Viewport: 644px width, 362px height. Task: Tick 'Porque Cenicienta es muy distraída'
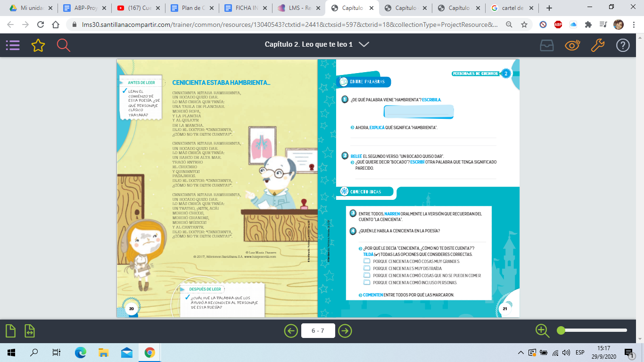coord(367,268)
